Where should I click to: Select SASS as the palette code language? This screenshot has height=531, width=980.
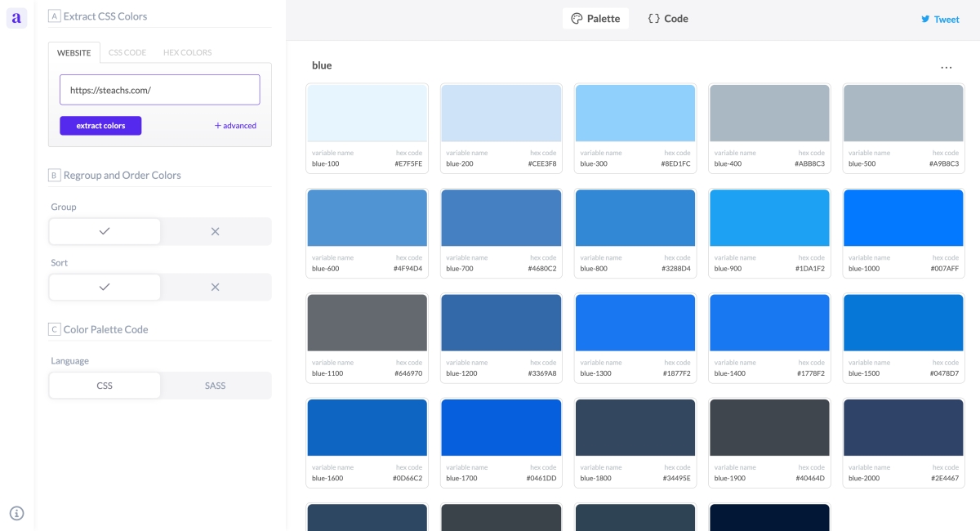click(x=216, y=386)
